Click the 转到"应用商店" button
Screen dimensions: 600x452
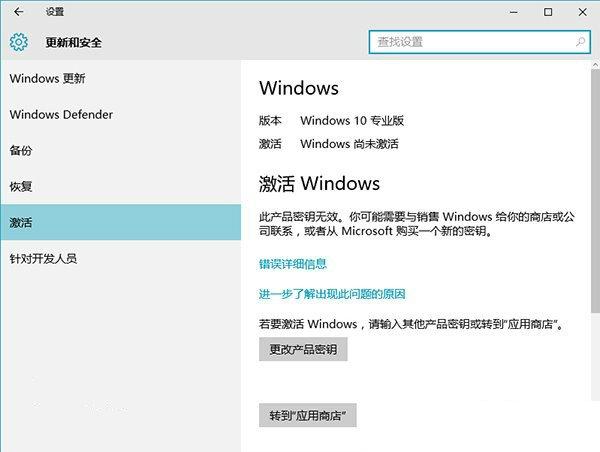point(308,415)
